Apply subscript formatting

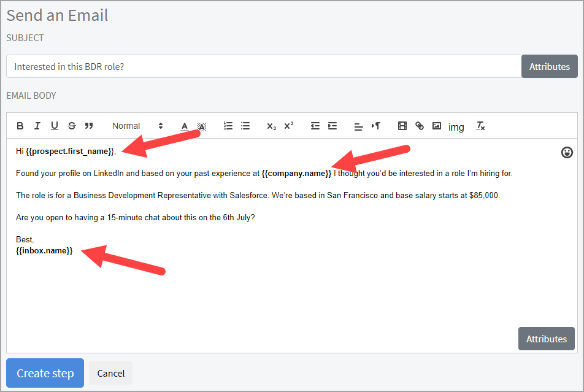click(271, 126)
